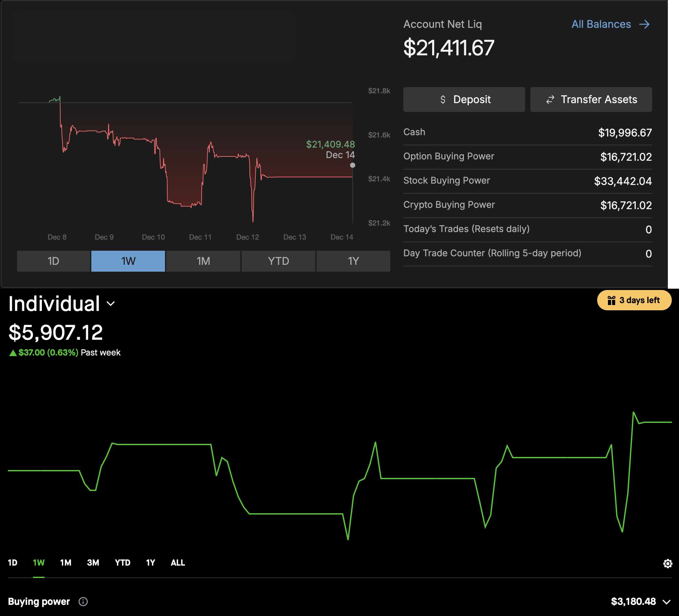Click the dollar sign icon on Deposit
Viewport: 679px width, 616px height.
pos(443,100)
